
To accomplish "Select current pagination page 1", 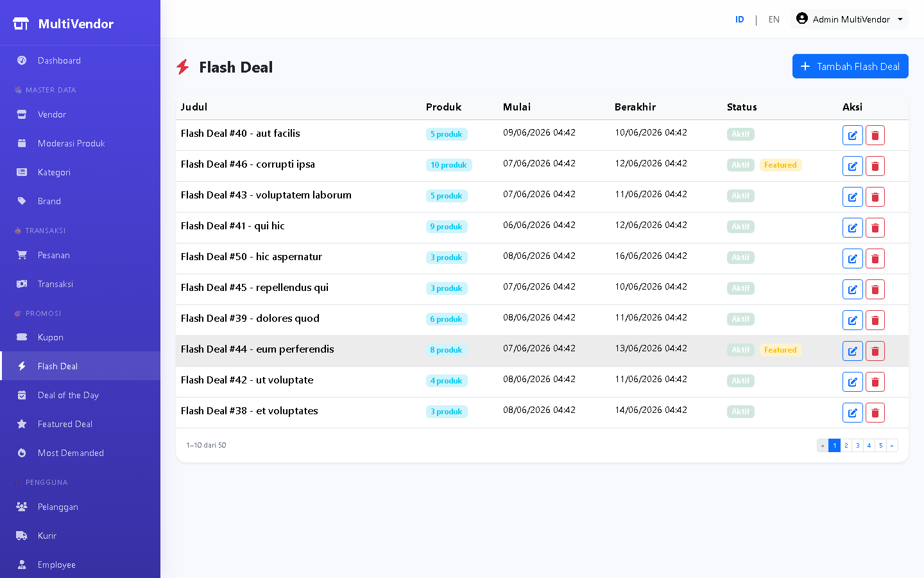I will [x=835, y=445].
